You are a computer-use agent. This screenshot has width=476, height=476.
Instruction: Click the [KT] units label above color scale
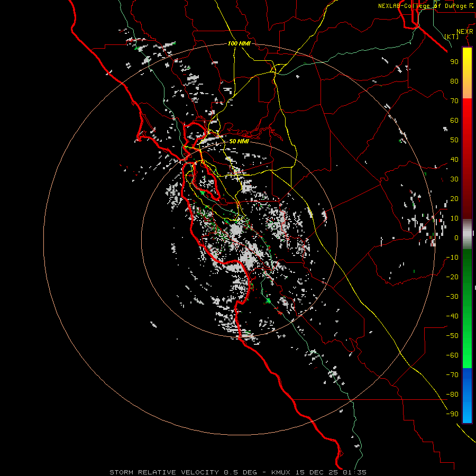(452, 36)
